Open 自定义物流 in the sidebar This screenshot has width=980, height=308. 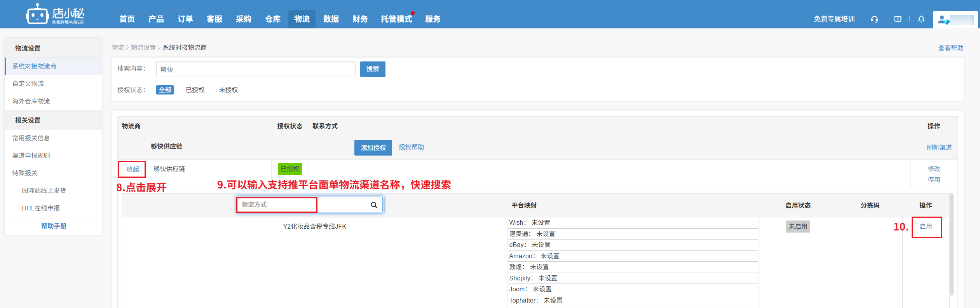coord(28,84)
